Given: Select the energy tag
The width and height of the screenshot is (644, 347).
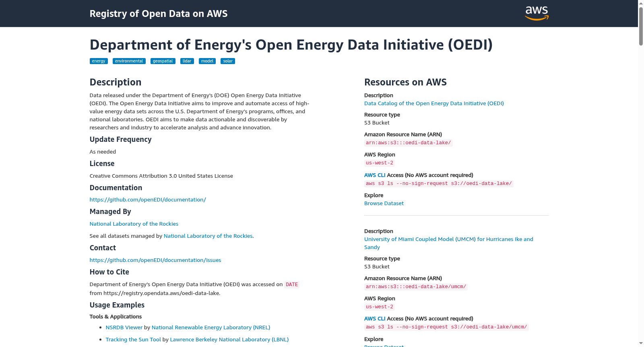Looking at the screenshot, I should tap(99, 61).
